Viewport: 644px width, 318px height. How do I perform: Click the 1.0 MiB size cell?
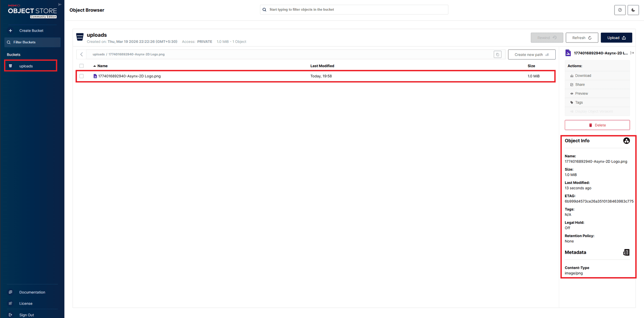[x=533, y=76]
